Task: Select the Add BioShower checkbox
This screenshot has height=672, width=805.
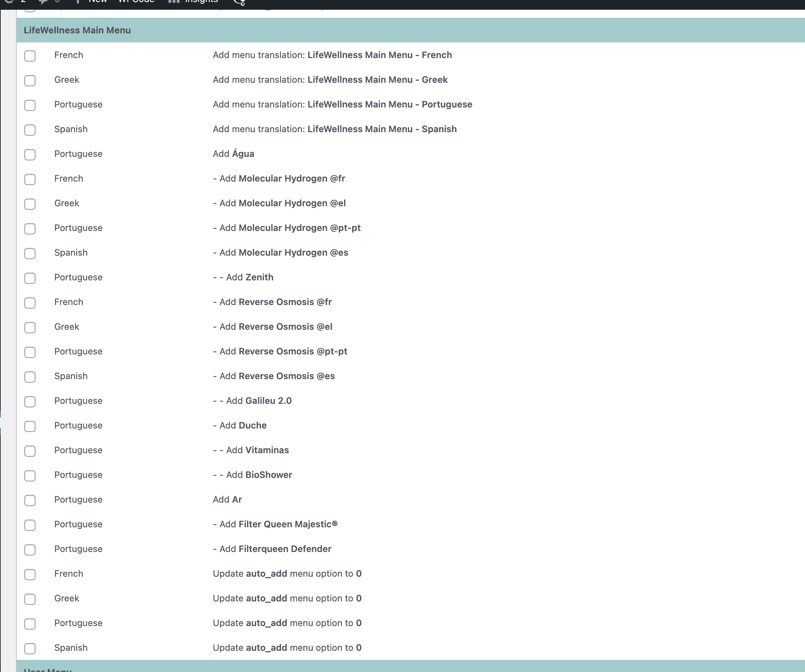Action: [x=30, y=476]
